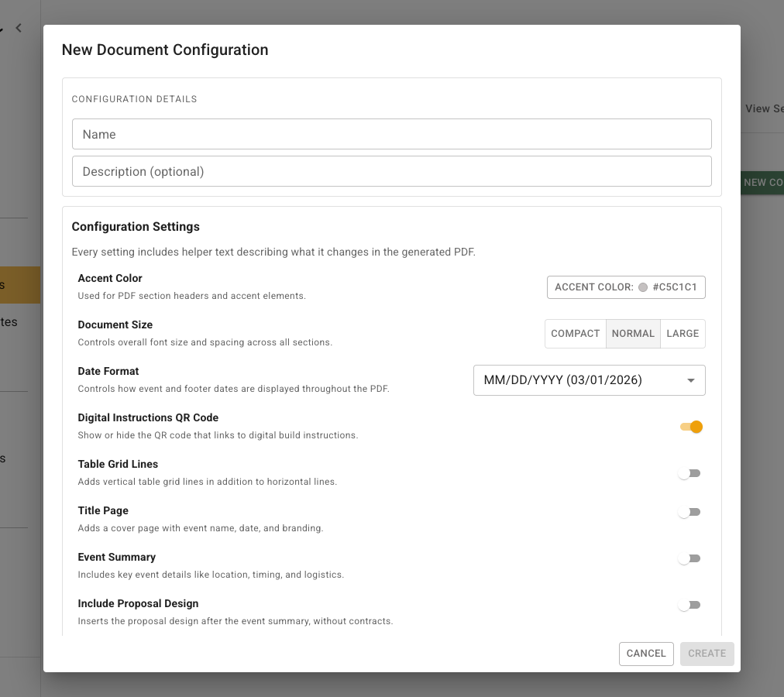This screenshot has width=784, height=697.
Task: Click the 'Accent Color' setting label
Action: tap(110, 278)
